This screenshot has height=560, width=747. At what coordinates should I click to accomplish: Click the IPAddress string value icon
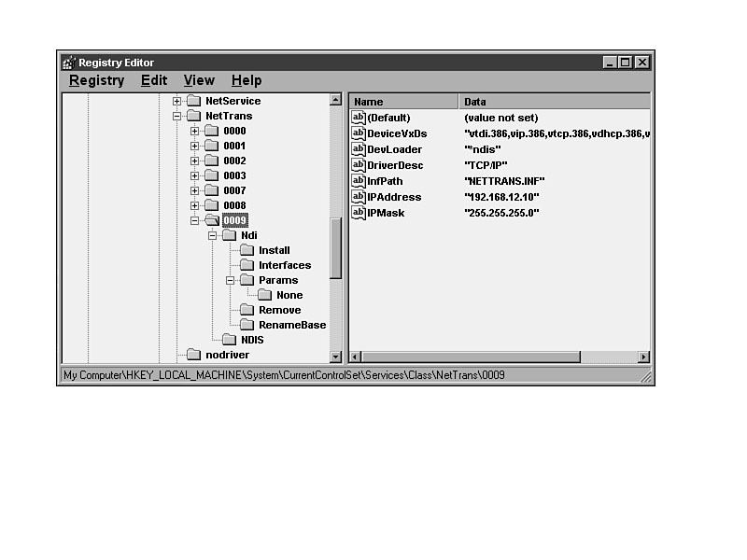359,197
